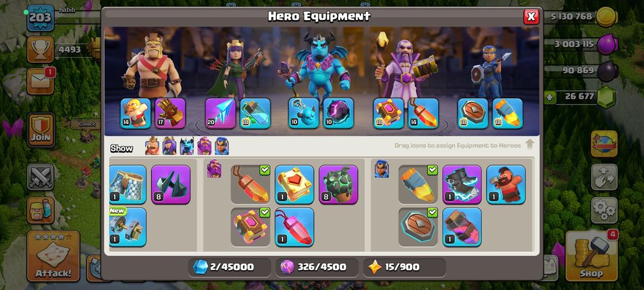The width and height of the screenshot is (644, 290).
Task: Filter equipment by Barbarian King
Action: (152, 146)
